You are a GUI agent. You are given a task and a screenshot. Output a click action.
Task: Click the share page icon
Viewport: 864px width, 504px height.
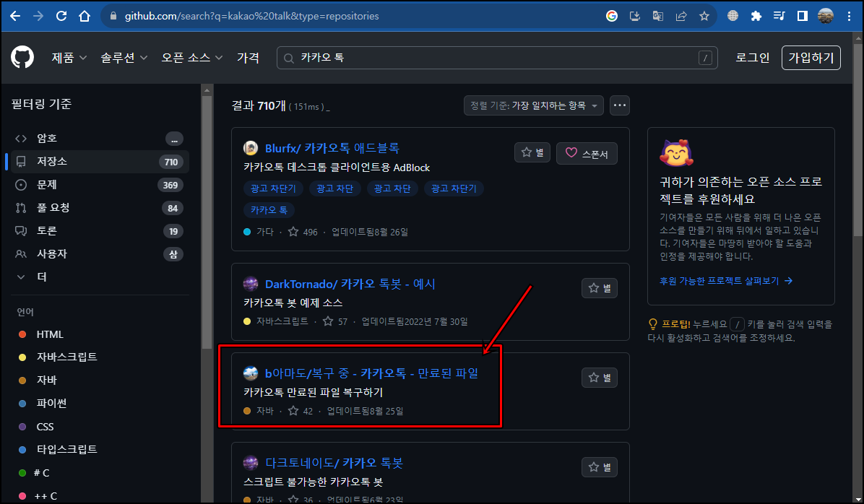(x=681, y=16)
